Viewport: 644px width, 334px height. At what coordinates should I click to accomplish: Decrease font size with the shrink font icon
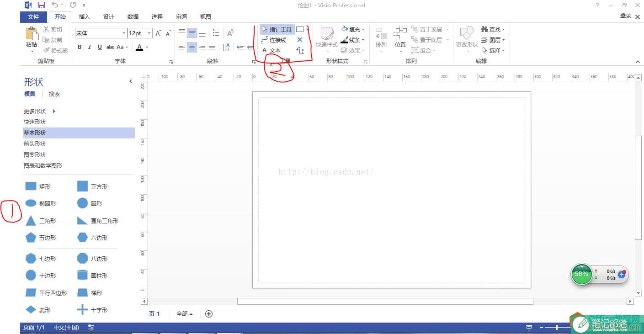click(x=168, y=33)
